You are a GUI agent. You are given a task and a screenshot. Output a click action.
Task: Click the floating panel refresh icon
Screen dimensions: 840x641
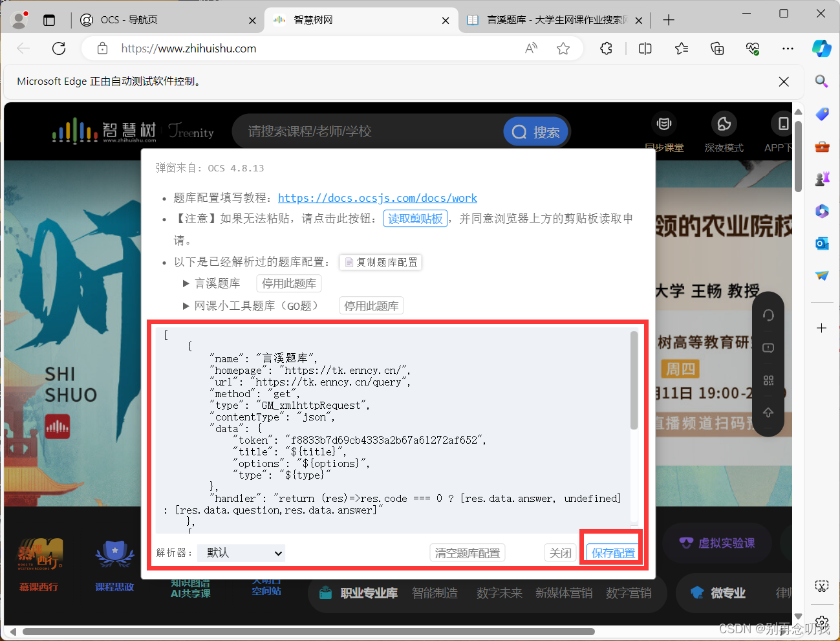[x=768, y=315]
